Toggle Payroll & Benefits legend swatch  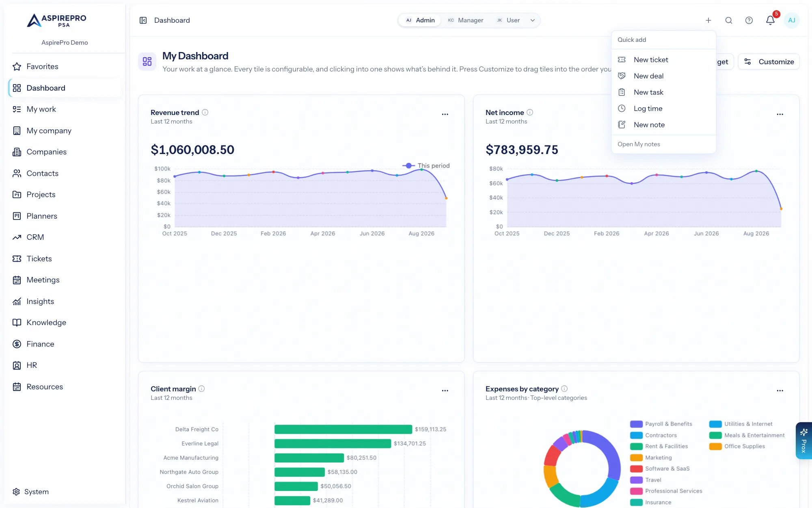click(636, 424)
